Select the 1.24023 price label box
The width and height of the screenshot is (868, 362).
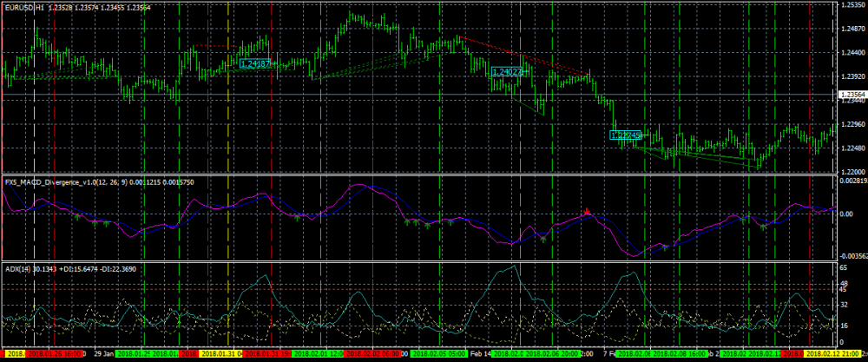click(506, 73)
